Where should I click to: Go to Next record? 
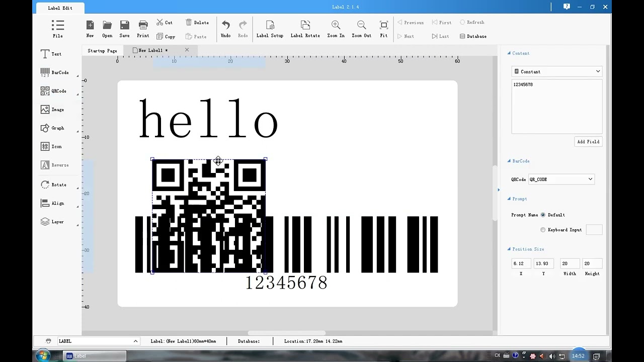pyautogui.click(x=406, y=36)
